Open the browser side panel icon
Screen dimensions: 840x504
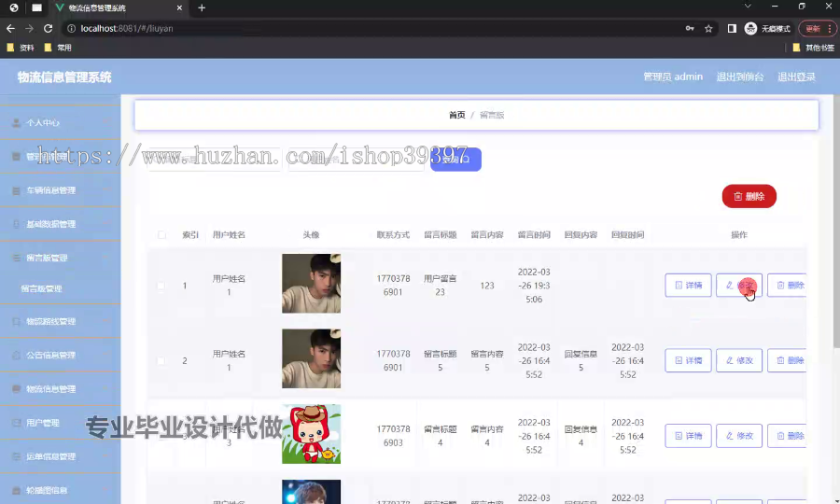tap(732, 28)
